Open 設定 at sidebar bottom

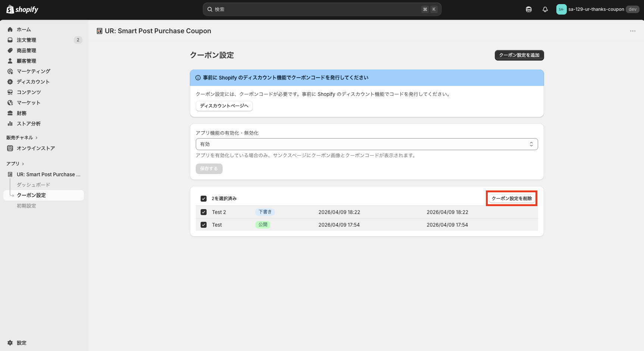point(22,343)
